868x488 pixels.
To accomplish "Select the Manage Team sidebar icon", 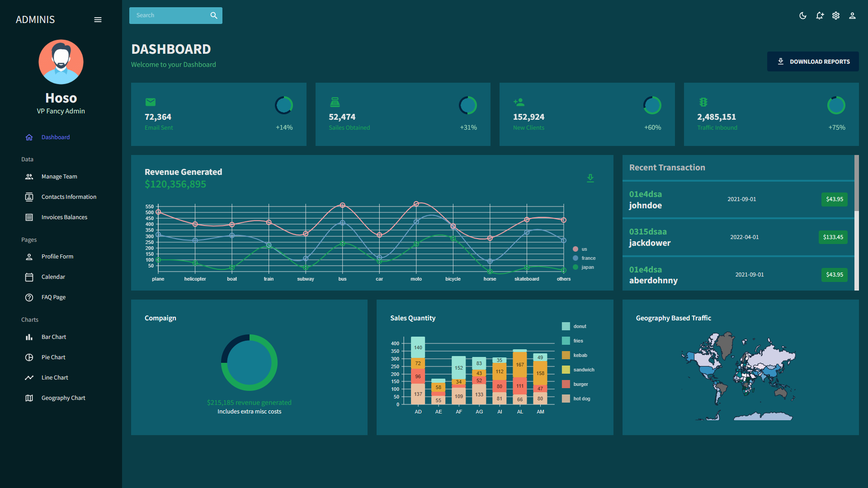I will tap(29, 176).
